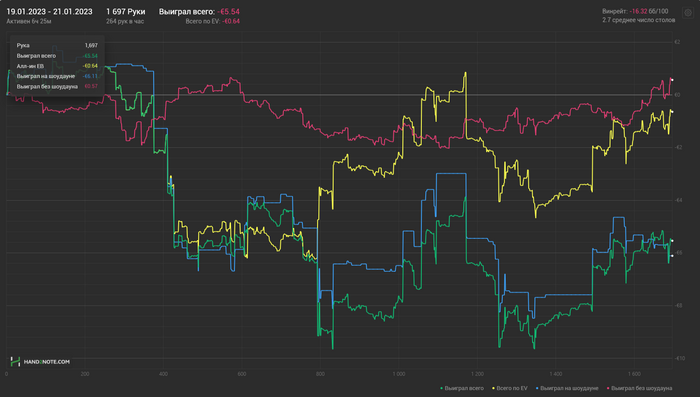Click header total 'Выиграл всего: -€5.54'
The height and width of the screenshot is (397, 700).
[199, 12]
